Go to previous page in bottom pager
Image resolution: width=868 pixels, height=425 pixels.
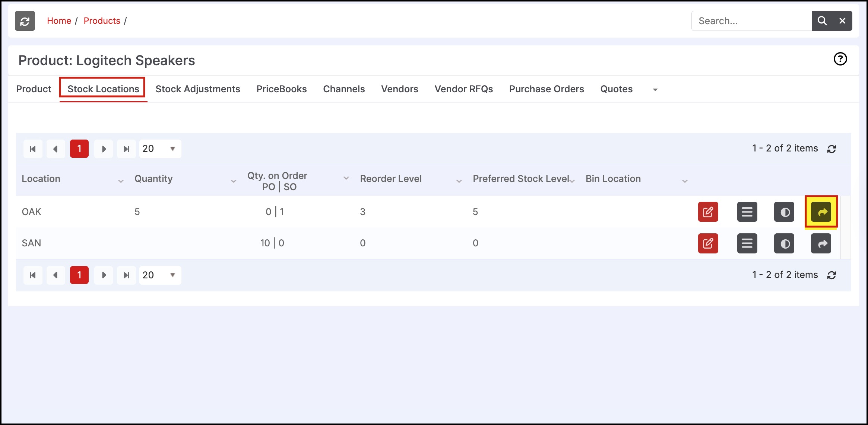[56, 275]
